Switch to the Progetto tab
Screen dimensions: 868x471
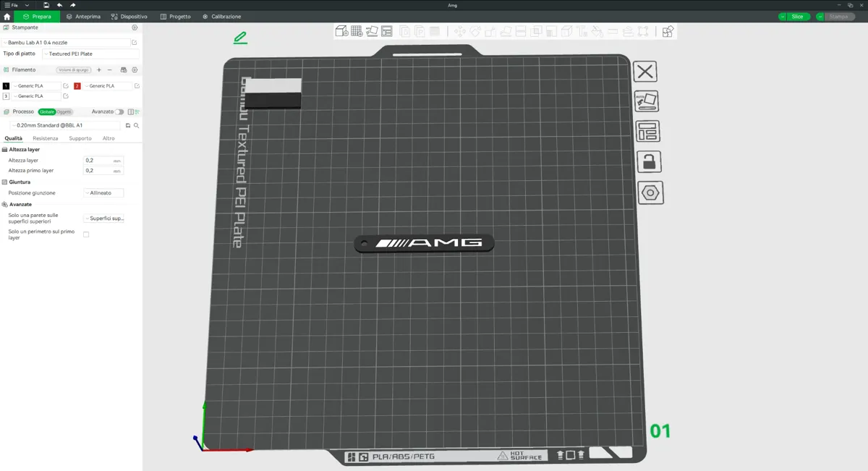coord(176,17)
